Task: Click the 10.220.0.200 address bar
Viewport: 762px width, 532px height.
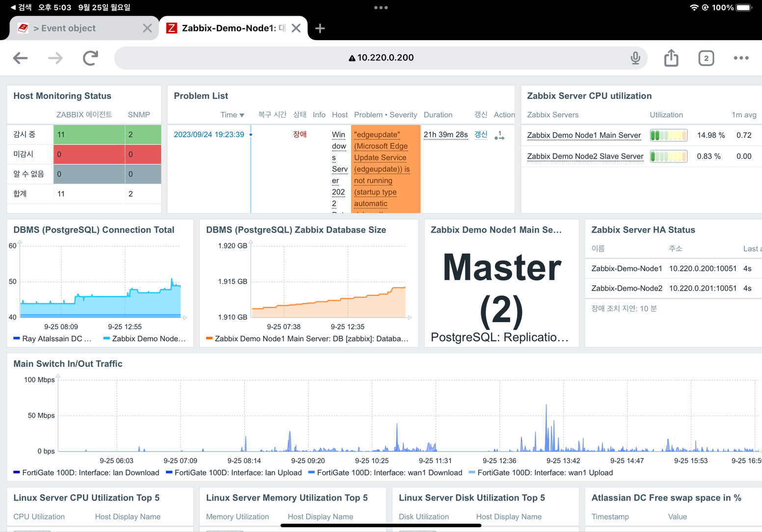Action: (381, 58)
